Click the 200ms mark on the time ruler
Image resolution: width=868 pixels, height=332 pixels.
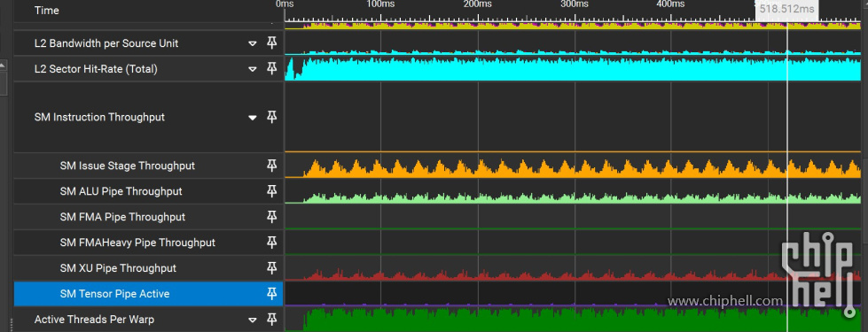point(478,4)
